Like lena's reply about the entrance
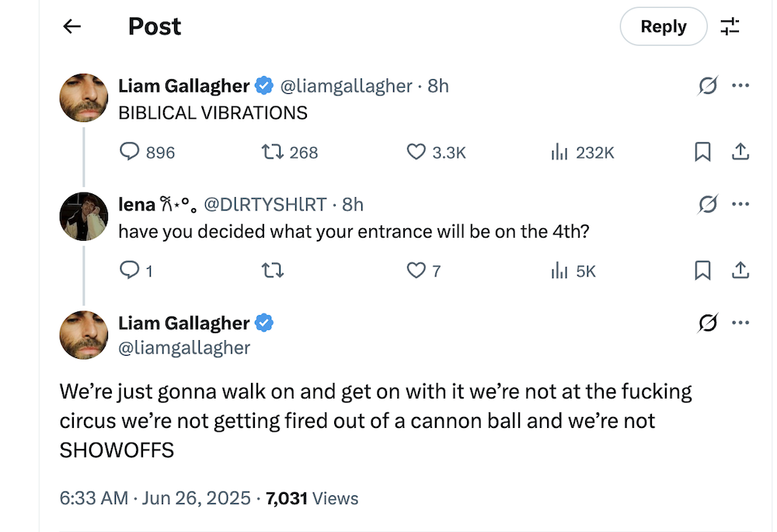Image resolution: width=777 pixels, height=532 pixels. click(416, 270)
